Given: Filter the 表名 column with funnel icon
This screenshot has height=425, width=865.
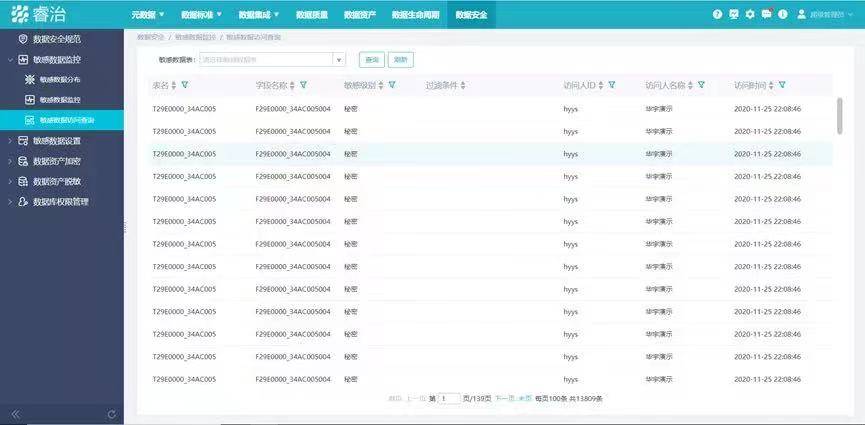Looking at the screenshot, I should click(185, 85).
